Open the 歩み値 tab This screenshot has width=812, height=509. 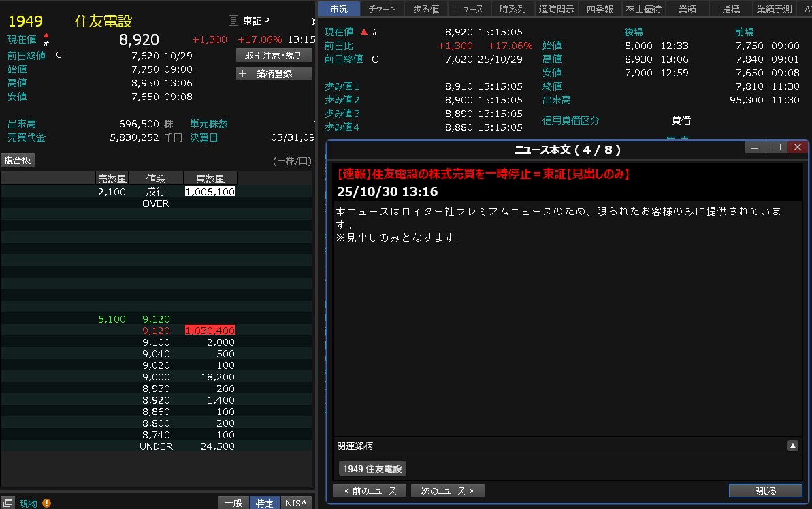click(x=426, y=9)
